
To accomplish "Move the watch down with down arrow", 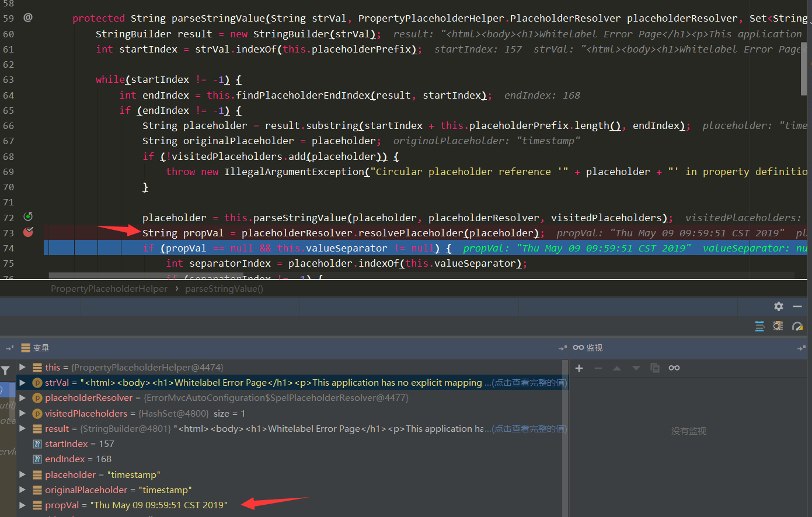I will [636, 368].
